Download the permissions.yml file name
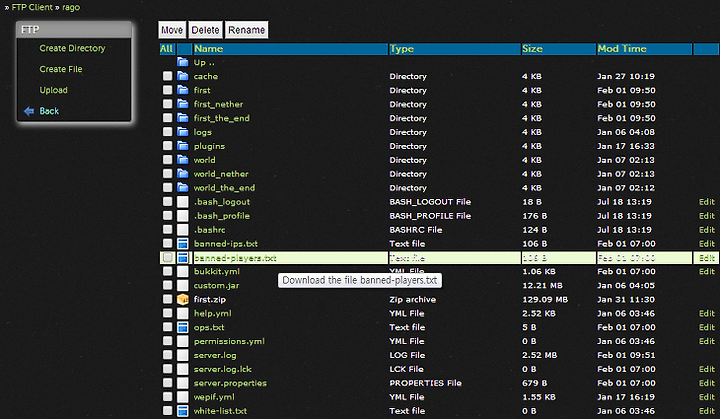The image size is (720, 419). tap(229, 341)
